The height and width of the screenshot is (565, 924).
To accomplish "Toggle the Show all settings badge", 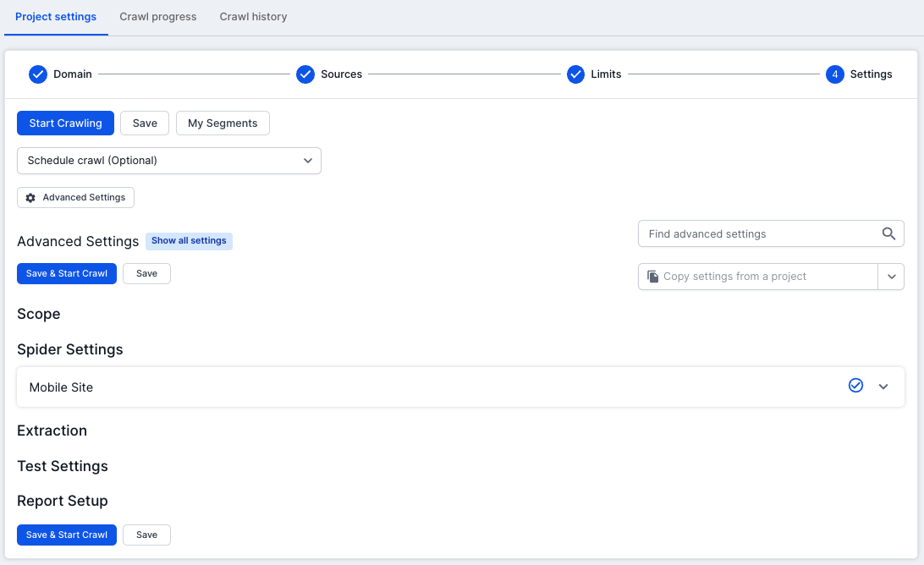I will coord(189,241).
